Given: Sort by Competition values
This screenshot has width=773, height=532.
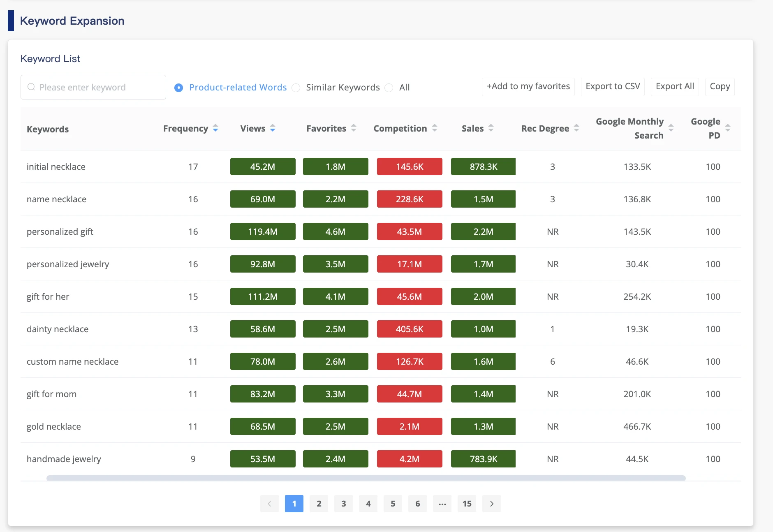Looking at the screenshot, I should tap(435, 128).
